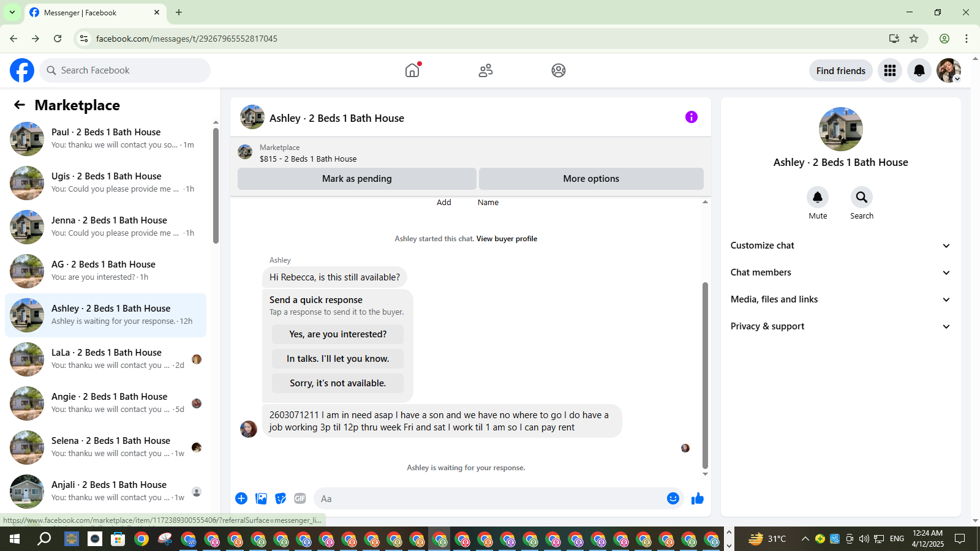This screenshot has height=551, width=980.
Task: Open View buyer profile link
Action: 507,239
